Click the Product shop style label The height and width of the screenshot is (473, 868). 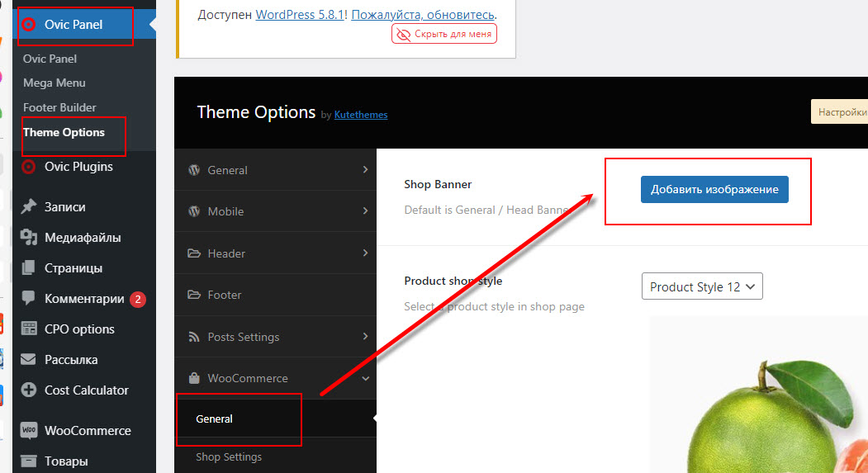click(x=453, y=281)
